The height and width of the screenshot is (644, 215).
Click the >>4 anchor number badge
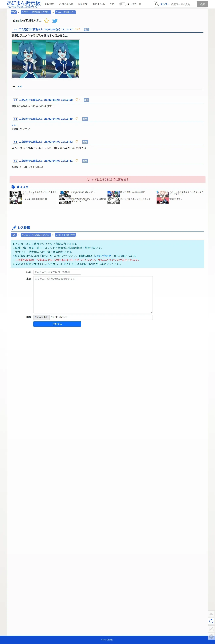(15, 142)
